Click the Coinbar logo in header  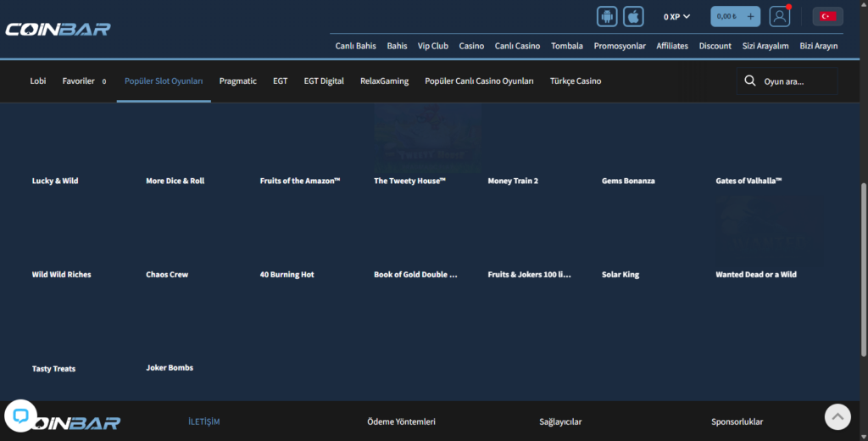(x=58, y=29)
